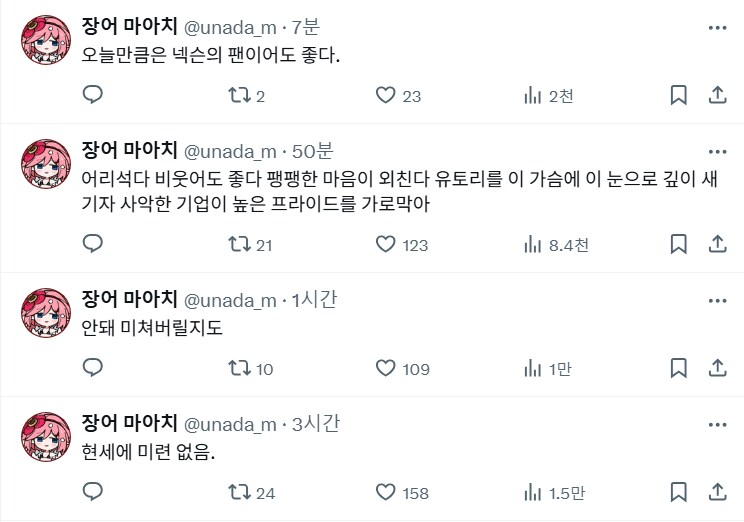View analytics for the 8.4천 views tweet
The image size is (744, 522).
click(533, 243)
